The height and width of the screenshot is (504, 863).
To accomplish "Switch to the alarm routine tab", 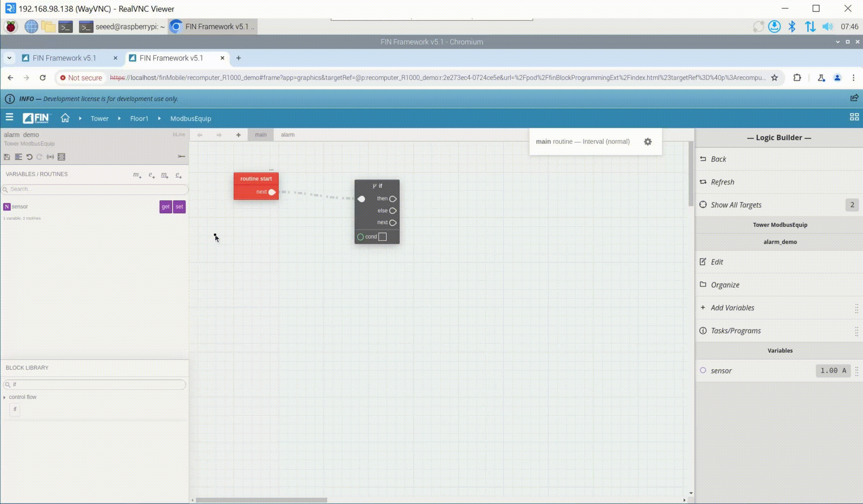I will tap(287, 135).
